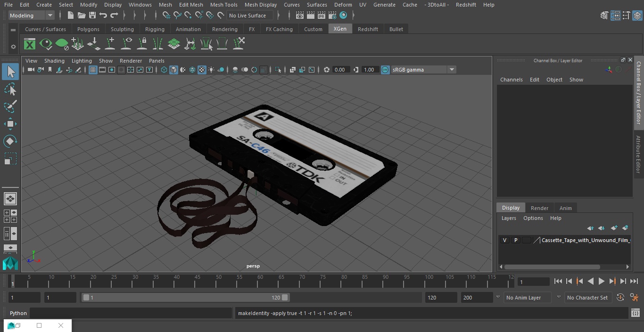Screen dimensions: 644x332
Task: Choose the Move tool in toolbox
Action: pos(10,124)
